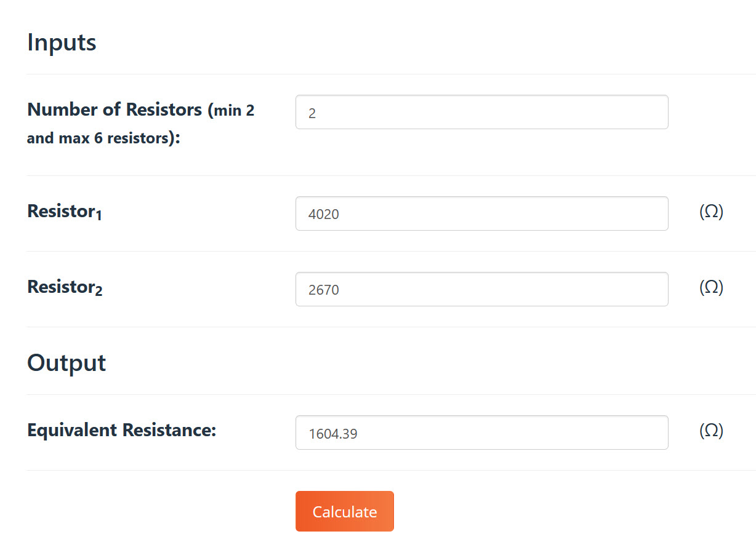Click the ohm unit beside Resistor 1
756x542 pixels.
click(711, 212)
